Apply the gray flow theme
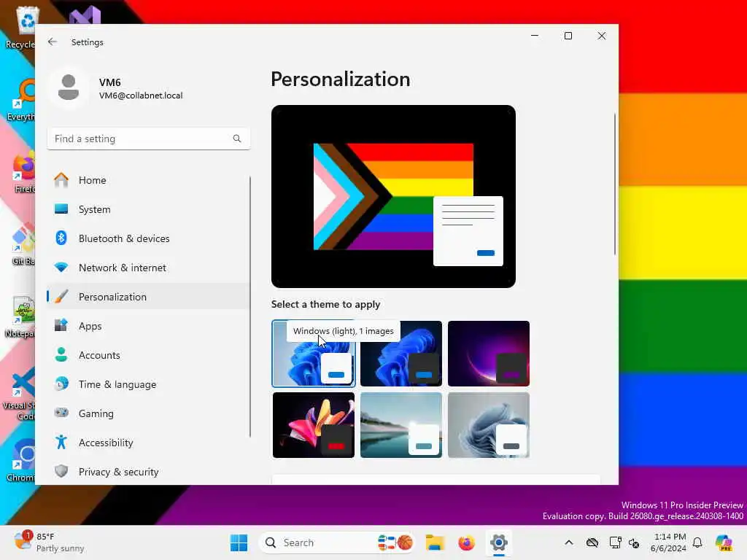747x560 pixels. (x=489, y=425)
